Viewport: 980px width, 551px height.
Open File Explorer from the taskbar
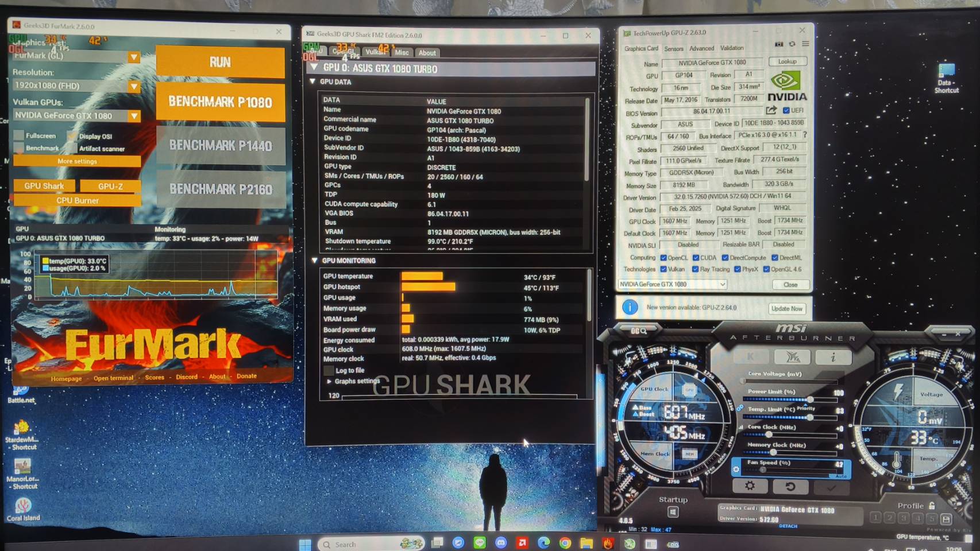(x=587, y=543)
